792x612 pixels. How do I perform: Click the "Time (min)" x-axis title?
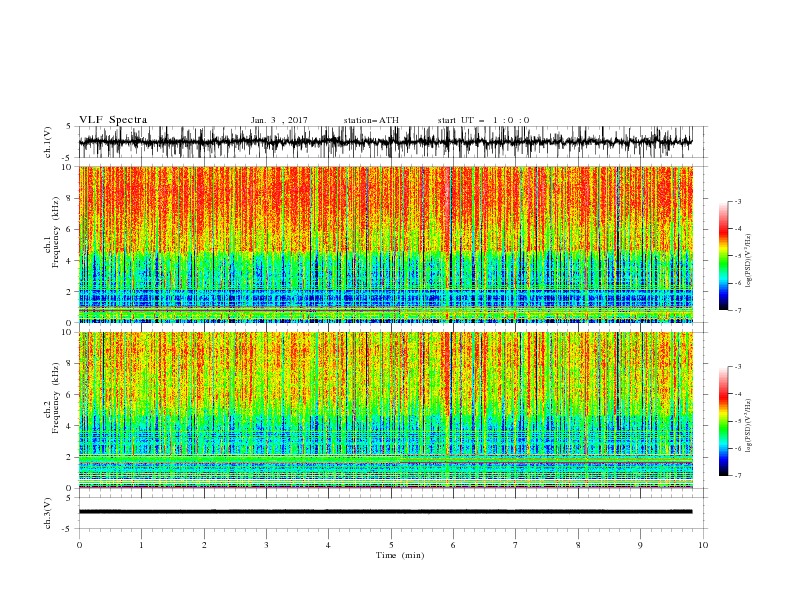pyautogui.click(x=400, y=555)
